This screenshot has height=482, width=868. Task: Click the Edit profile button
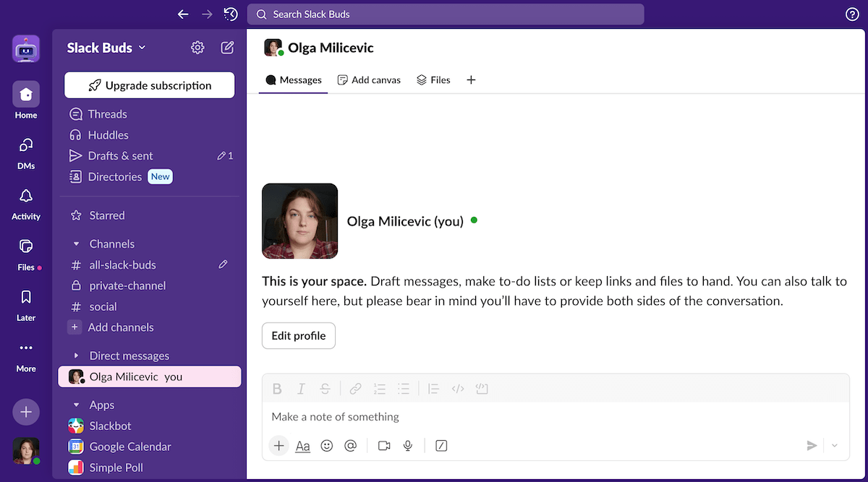pyautogui.click(x=298, y=335)
